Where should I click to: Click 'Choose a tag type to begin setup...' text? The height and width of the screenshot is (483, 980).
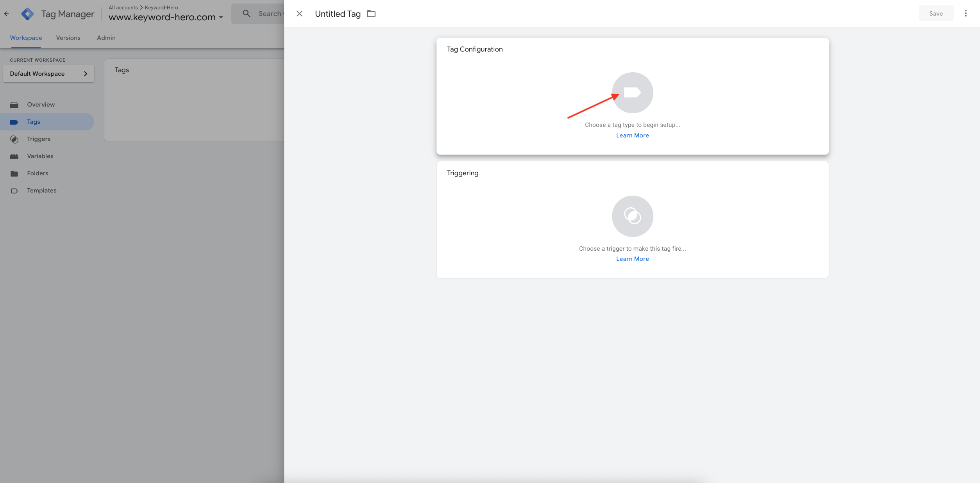coord(632,125)
